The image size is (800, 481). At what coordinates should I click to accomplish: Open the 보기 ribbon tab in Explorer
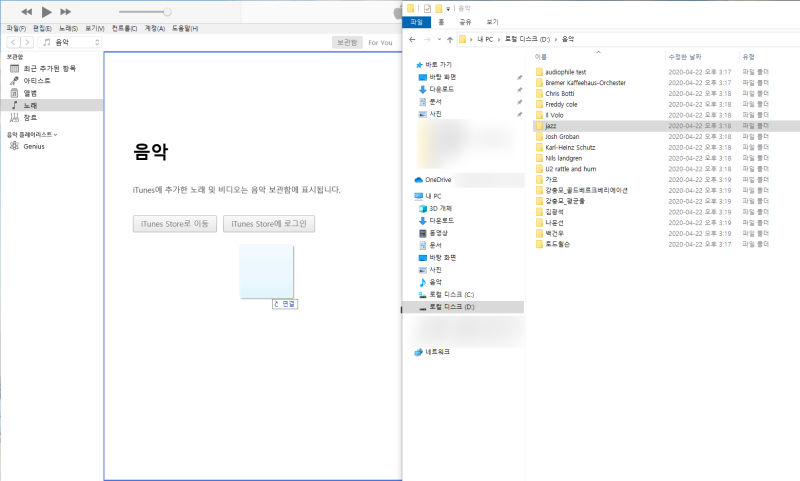492,22
